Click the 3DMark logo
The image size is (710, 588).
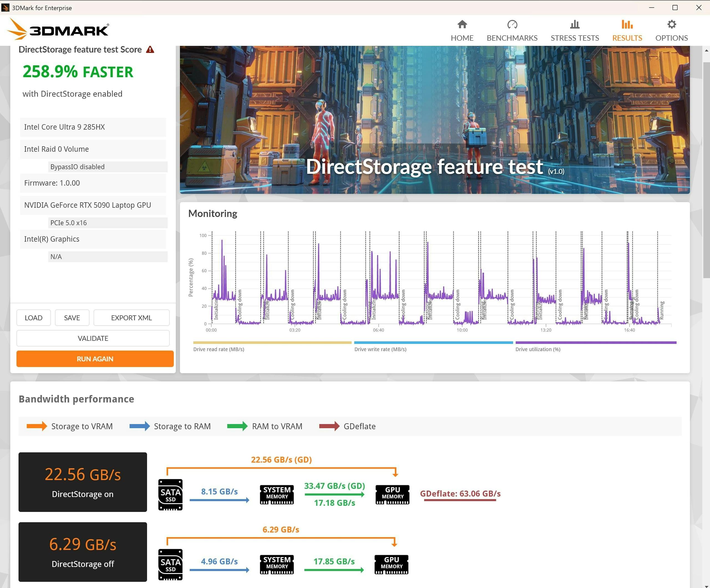58,29
